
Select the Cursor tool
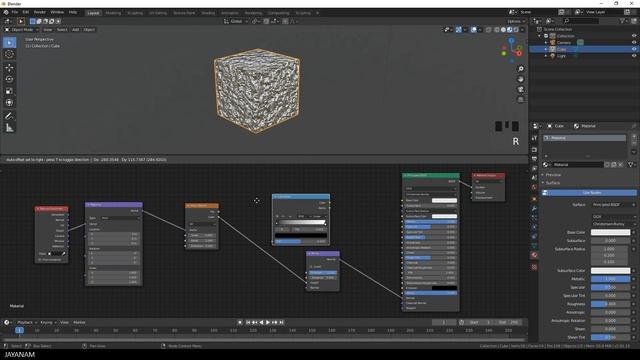(x=9, y=54)
